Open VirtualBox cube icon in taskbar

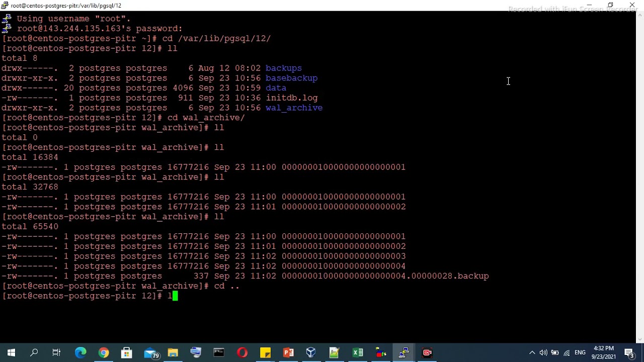pyautogui.click(x=311, y=352)
